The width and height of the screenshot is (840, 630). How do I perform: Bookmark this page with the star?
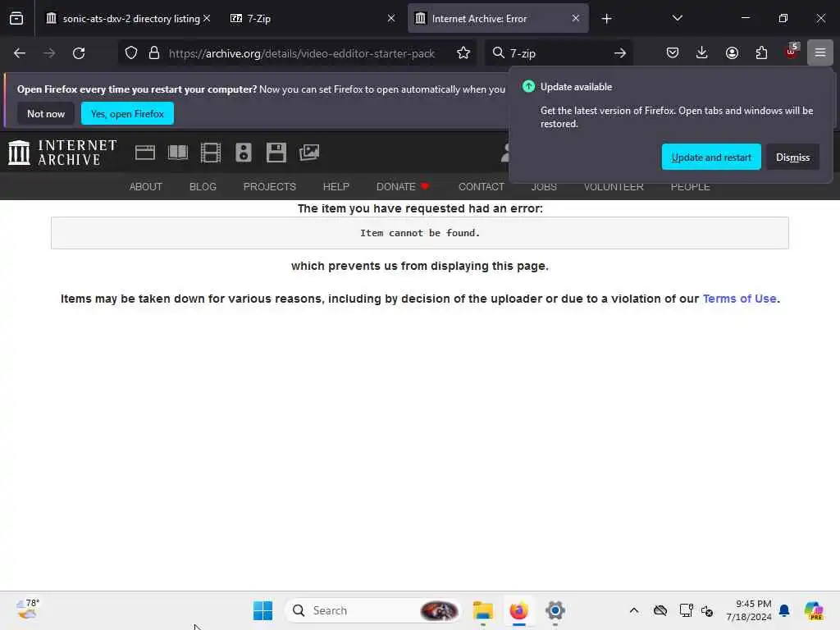point(463,53)
